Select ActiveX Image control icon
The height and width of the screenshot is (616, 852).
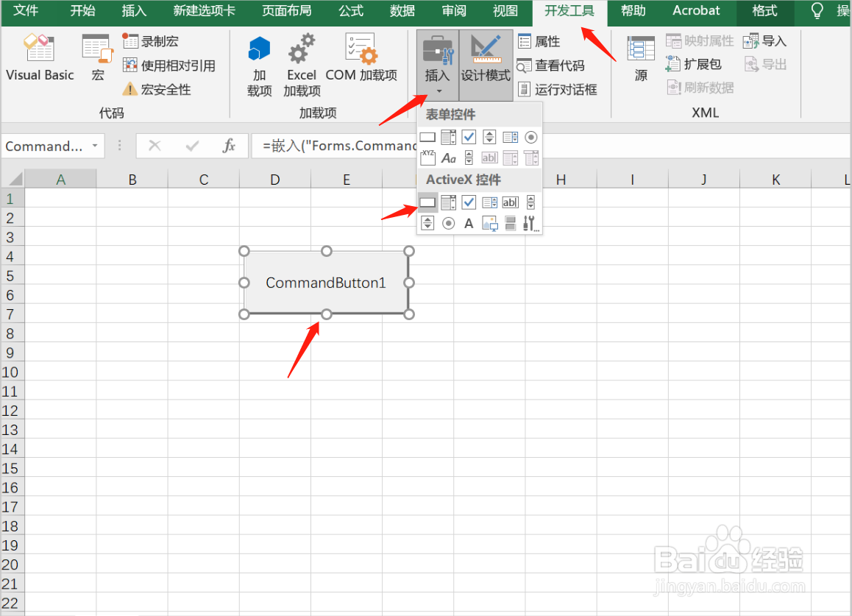coord(489,223)
